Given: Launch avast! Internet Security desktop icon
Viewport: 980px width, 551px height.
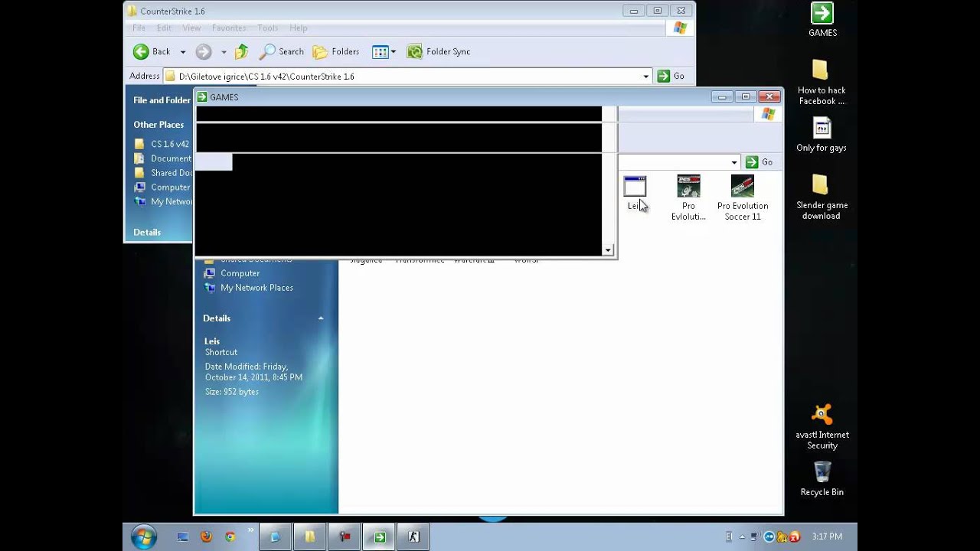Looking at the screenshot, I should (822, 428).
